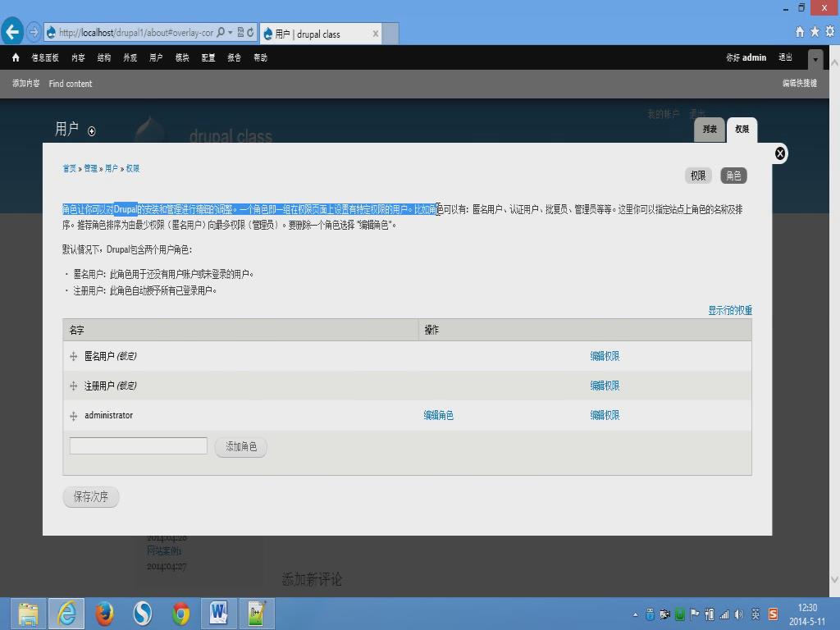The image size is (840, 630).
Task: Click 编辑权限 for 注册用户
Action: point(605,386)
